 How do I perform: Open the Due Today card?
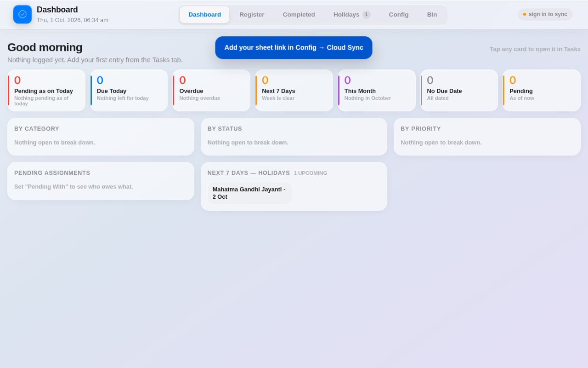129,91
